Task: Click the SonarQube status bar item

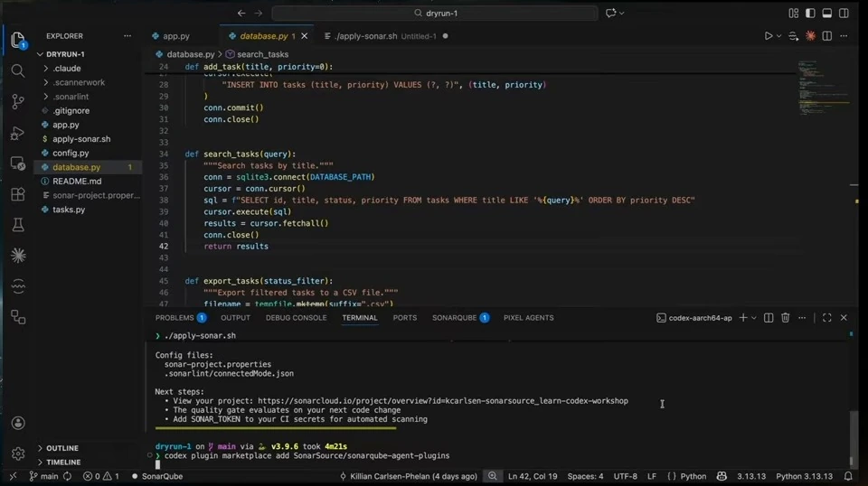Action: (156, 476)
